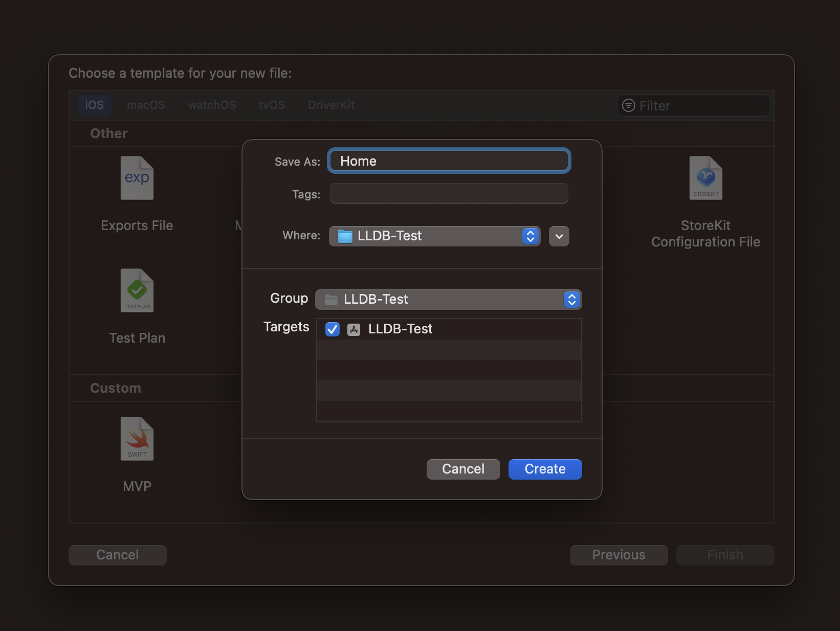Click the Previous button
The image size is (840, 631).
pyautogui.click(x=618, y=555)
